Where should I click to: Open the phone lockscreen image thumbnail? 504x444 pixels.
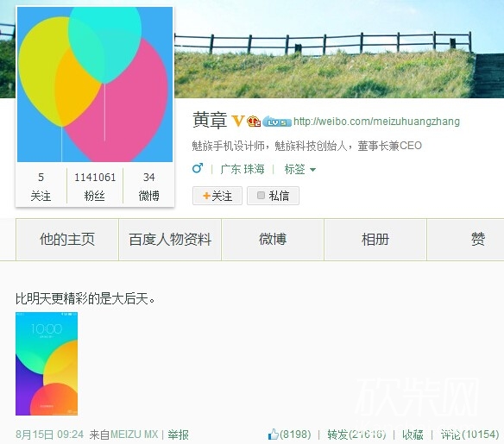point(47,364)
